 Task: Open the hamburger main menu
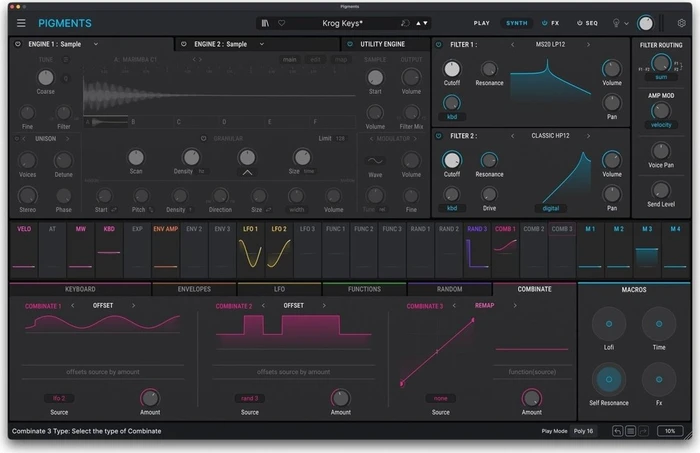pyautogui.click(x=21, y=23)
